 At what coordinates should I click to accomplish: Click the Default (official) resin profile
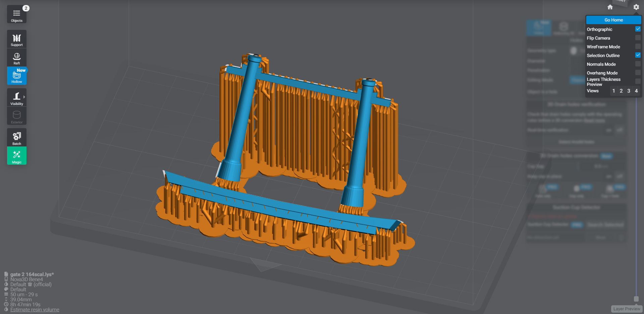(x=31, y=284)
